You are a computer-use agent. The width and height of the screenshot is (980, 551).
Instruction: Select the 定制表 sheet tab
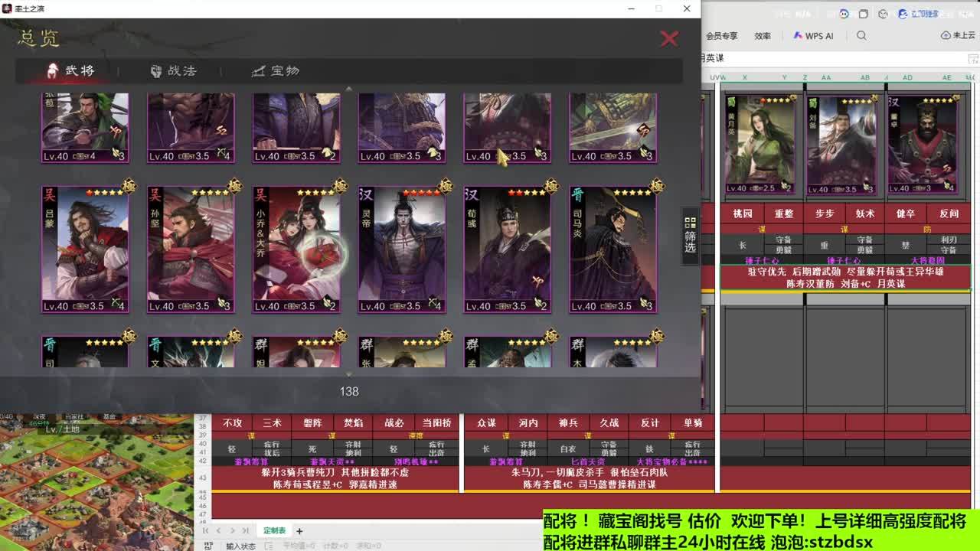click(274, 530)
